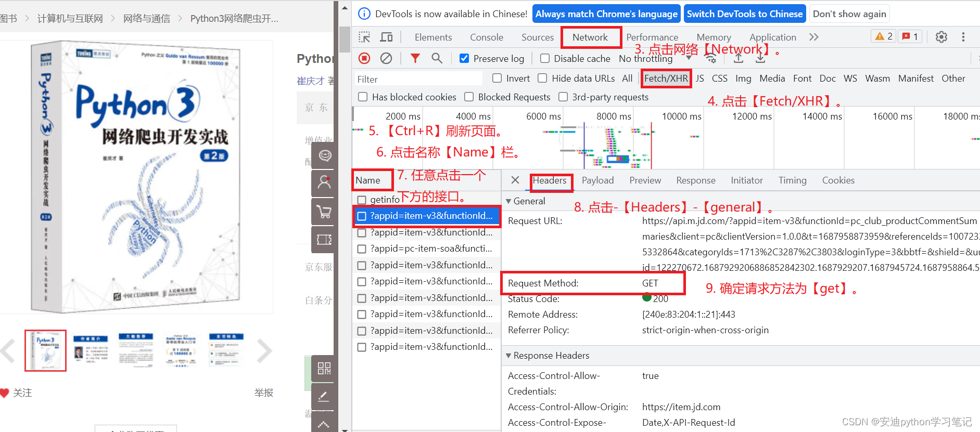This screenshot has width=980, height=432.
Task: Stop recording network log
Action: tap(364, 58)
